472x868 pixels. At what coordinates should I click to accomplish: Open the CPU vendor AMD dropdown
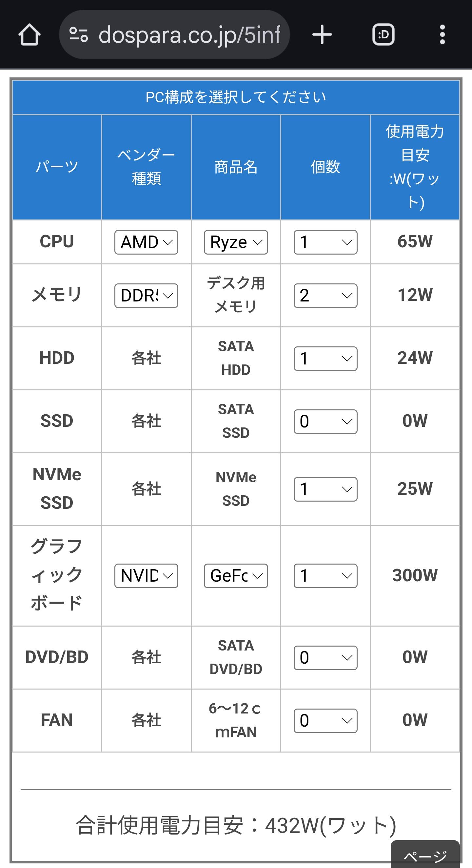click(146, 242)
